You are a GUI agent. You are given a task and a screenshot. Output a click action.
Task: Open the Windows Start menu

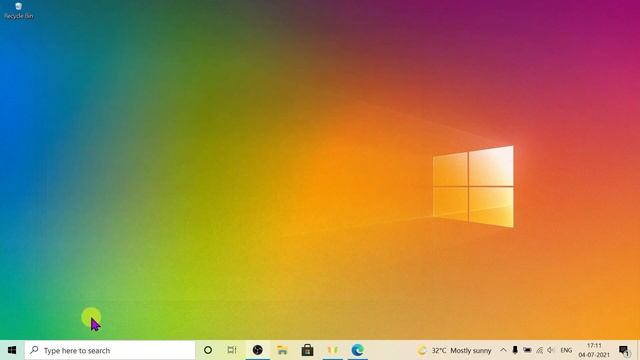tap(12, 350)
